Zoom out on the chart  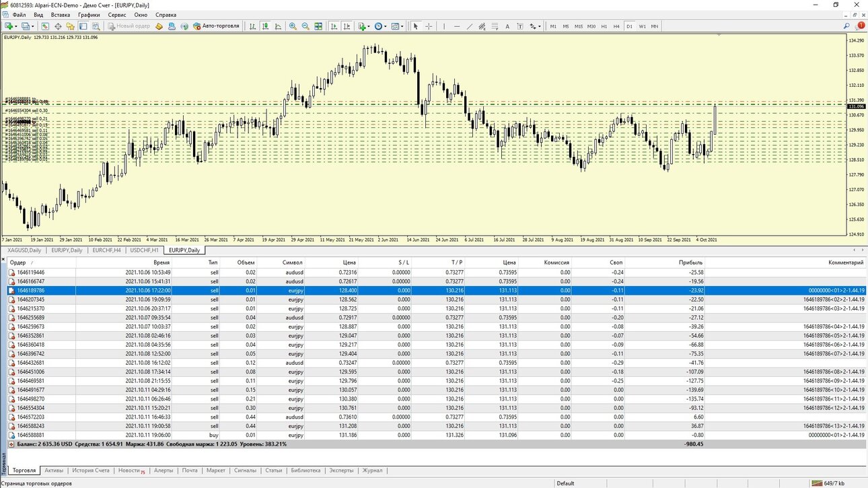305,26
